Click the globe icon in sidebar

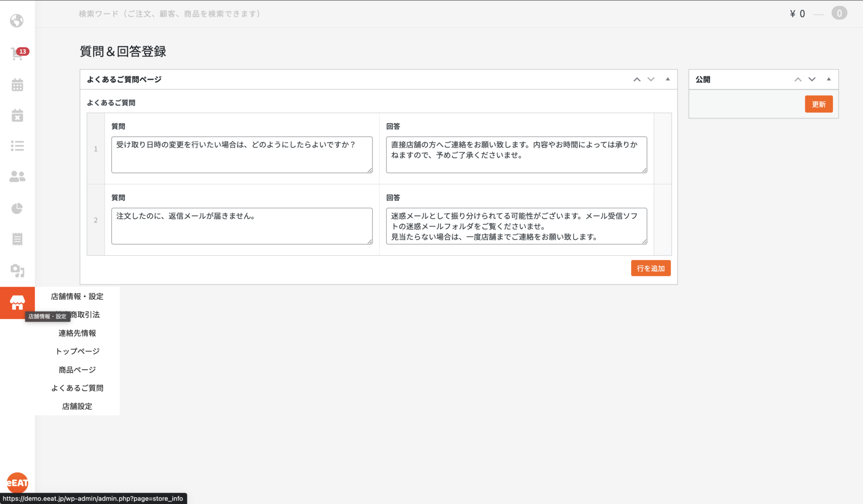pos(17,21)
